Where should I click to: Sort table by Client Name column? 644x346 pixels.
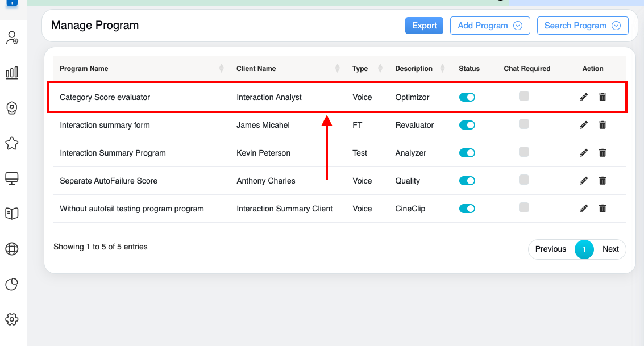click(x=337, y=69)
